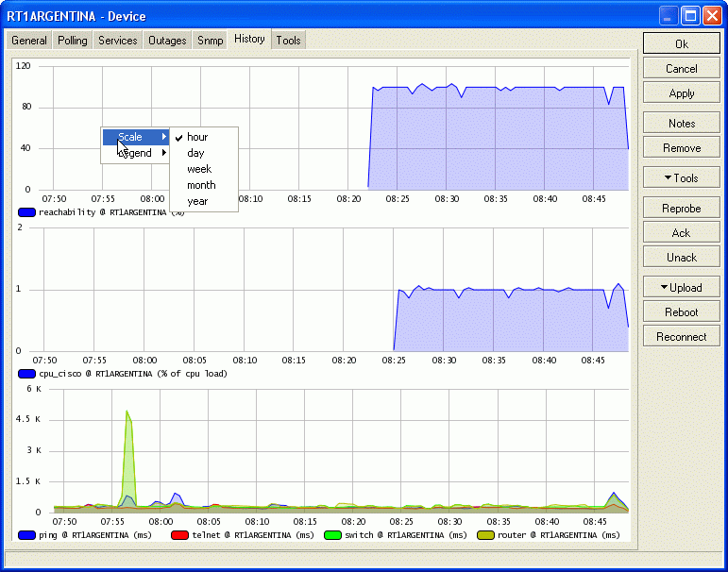This screenshot has width=728, height=572.
Task: Open the Scale submenu item
Action: [136, 137]
